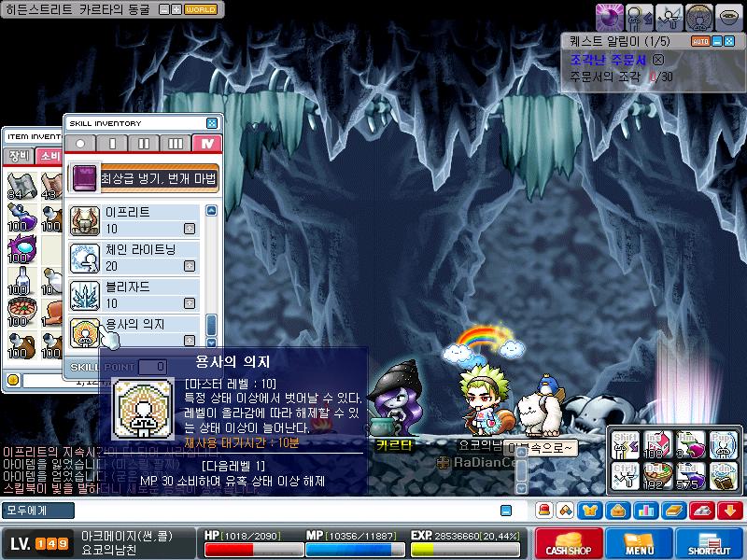The image size is (747, 560).
Task: Click the Pup quickslot skill
Action: 723,445
